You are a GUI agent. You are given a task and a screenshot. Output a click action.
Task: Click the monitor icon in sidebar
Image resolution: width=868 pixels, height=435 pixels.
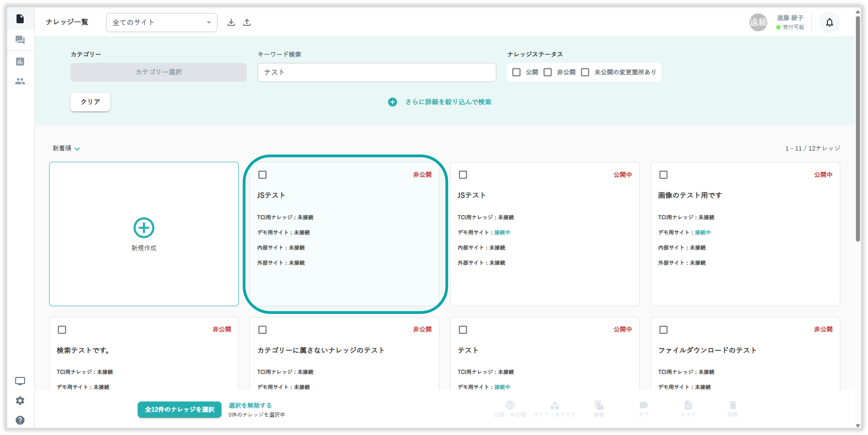tap(20, 381)
